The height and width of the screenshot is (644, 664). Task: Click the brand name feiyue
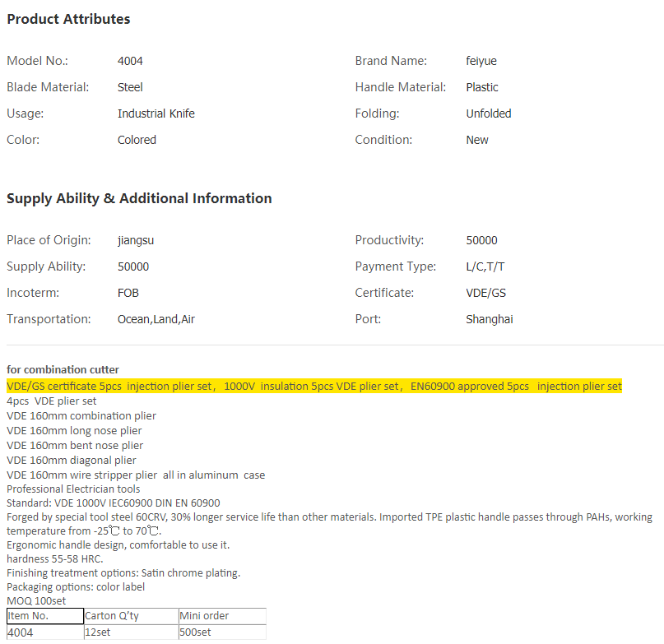[x=481, y=61]
